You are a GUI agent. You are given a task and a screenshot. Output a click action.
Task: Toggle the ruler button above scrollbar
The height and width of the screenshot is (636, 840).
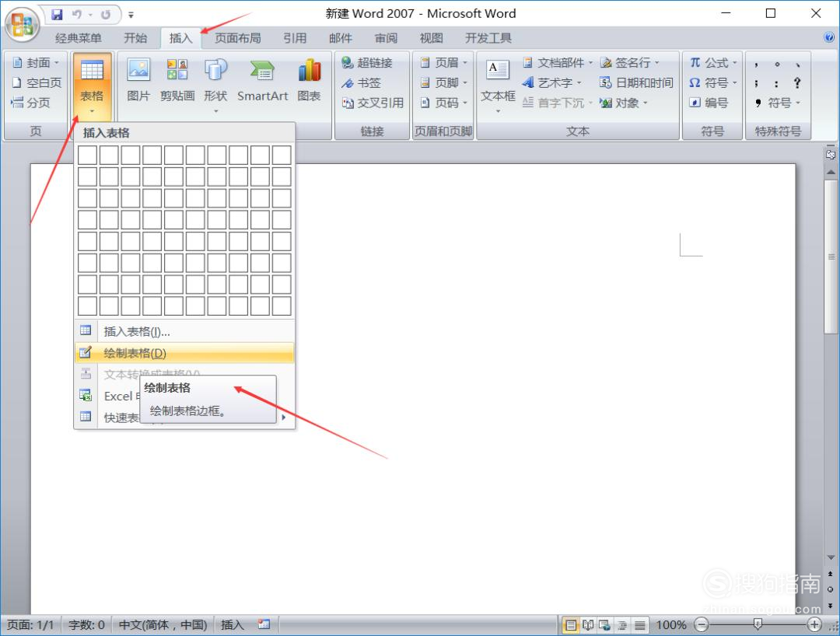coord(831,154)
